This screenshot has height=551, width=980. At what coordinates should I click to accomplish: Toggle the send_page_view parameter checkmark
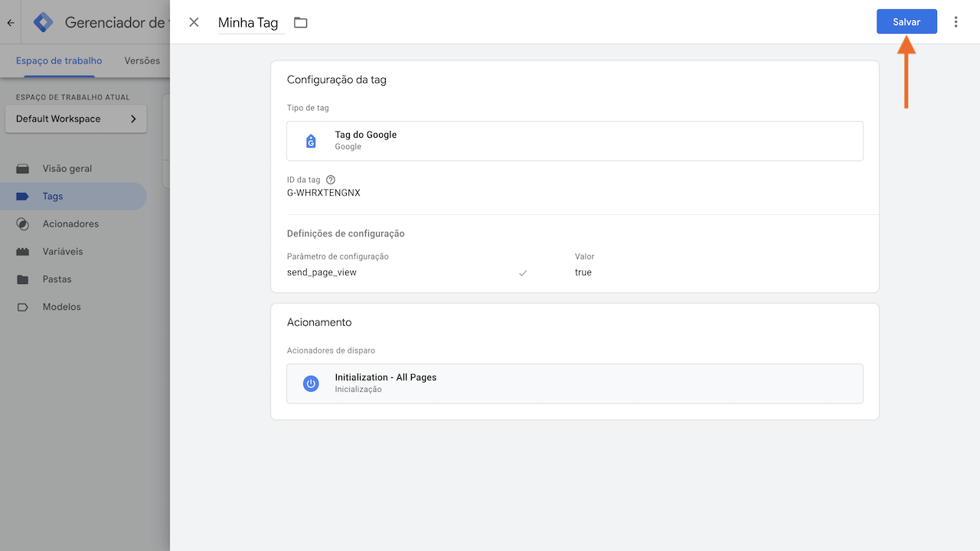(x=523, y=272)
